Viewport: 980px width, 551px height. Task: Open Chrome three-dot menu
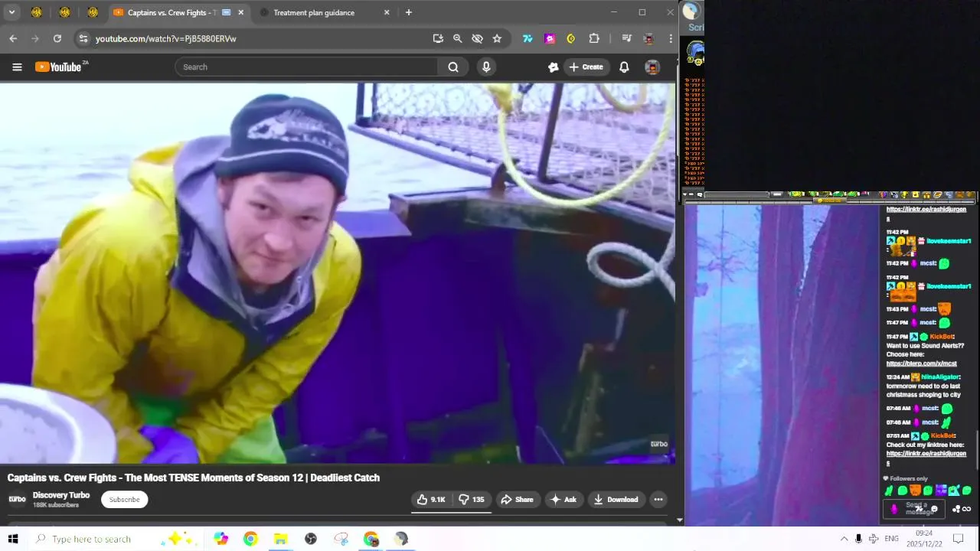point(671,38)
